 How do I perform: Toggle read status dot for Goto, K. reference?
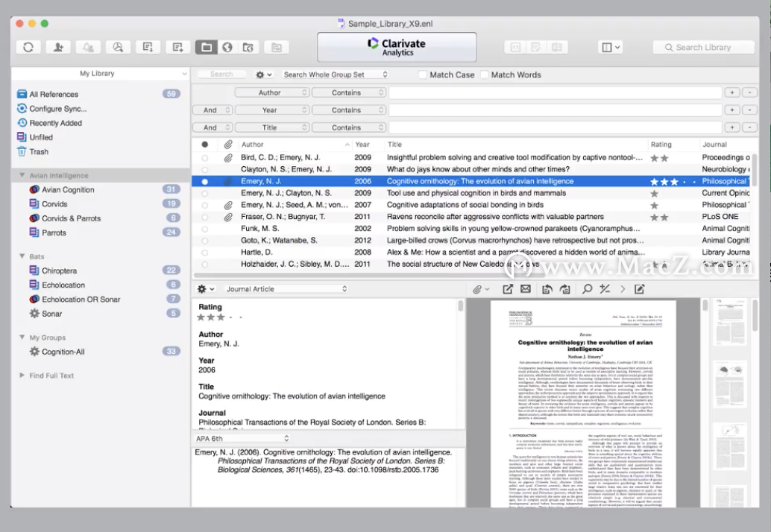coord(205,241)
